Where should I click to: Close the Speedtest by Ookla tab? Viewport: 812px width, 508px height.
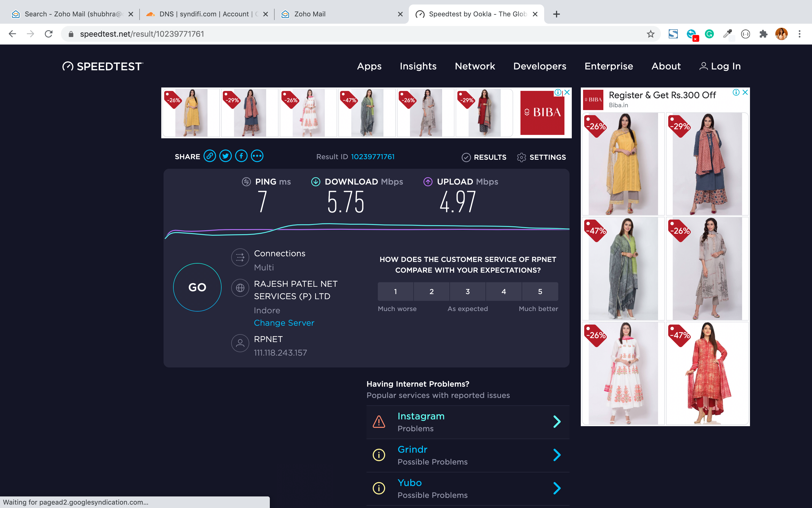[535, 14]
